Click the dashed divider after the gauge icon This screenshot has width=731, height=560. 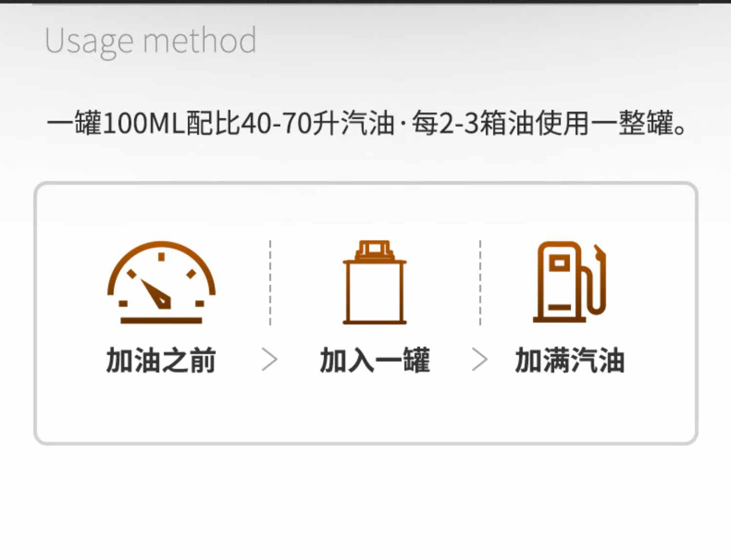click(x=270, y=282)
